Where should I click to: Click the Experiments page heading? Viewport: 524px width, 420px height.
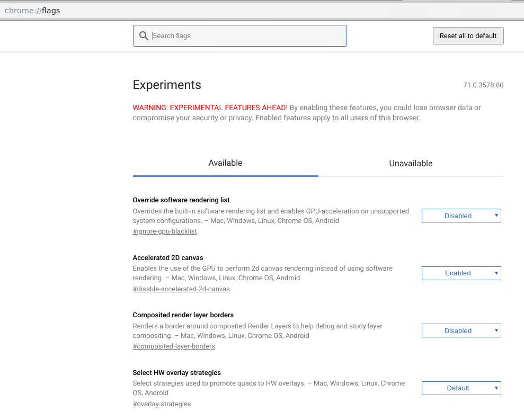coord(167,85)
